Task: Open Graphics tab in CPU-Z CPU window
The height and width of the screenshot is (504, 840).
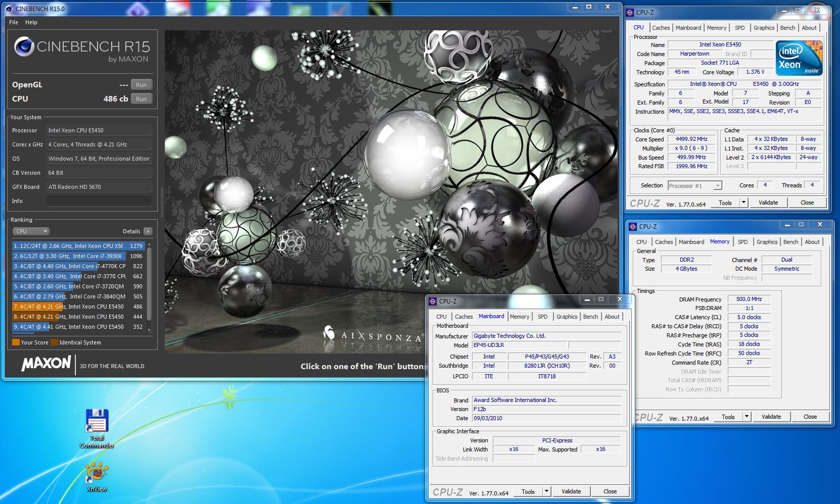Action: [x=764, y=28]
